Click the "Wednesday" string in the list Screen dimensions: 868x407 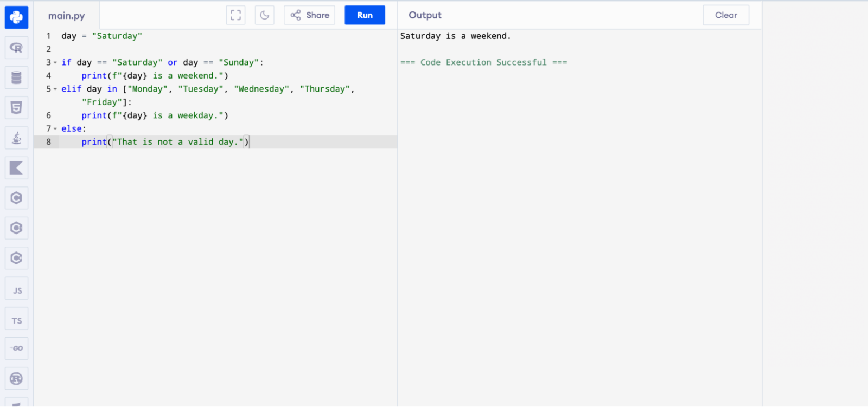261,89
